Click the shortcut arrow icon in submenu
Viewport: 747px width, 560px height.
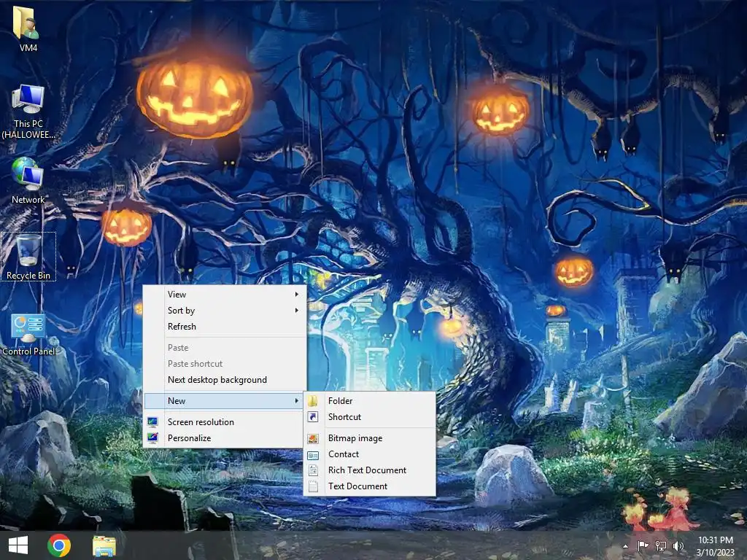coord(312,417)
